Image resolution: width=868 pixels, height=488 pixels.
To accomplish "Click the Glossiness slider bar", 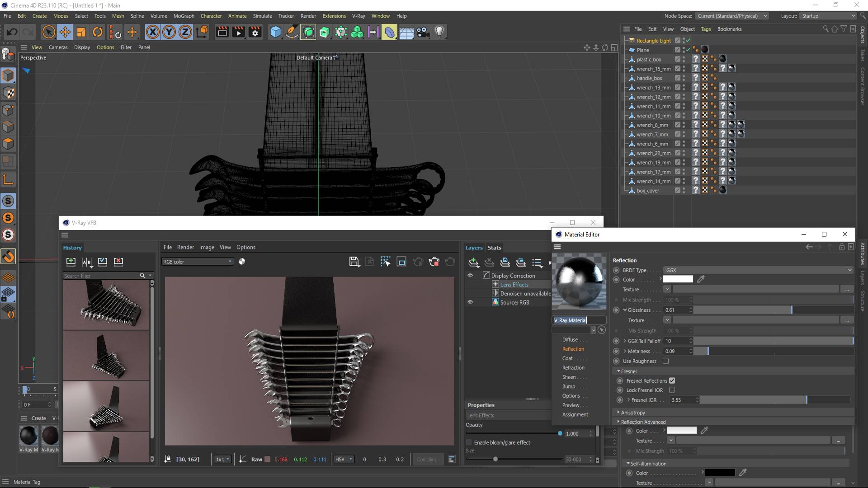I will coord(773,310).
